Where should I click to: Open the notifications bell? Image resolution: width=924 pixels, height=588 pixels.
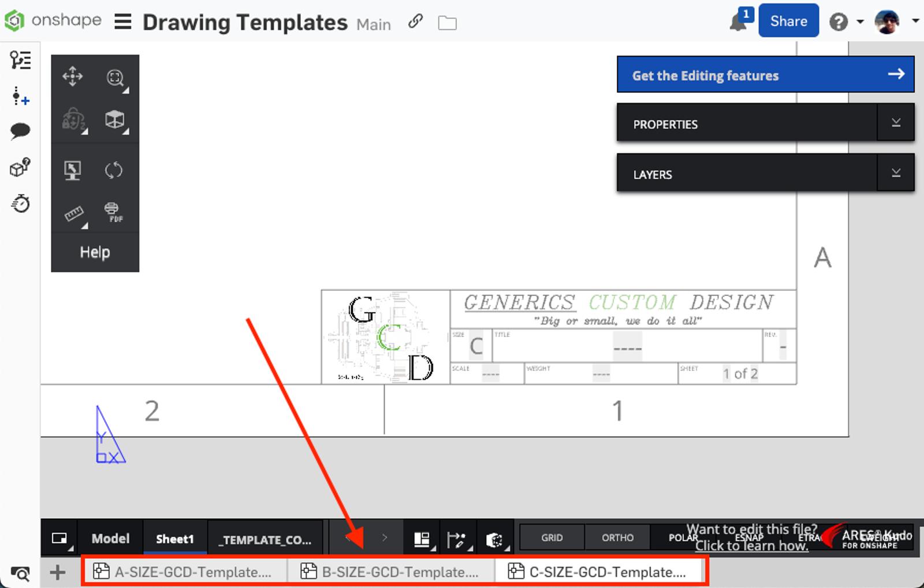[x=739, y=22]
